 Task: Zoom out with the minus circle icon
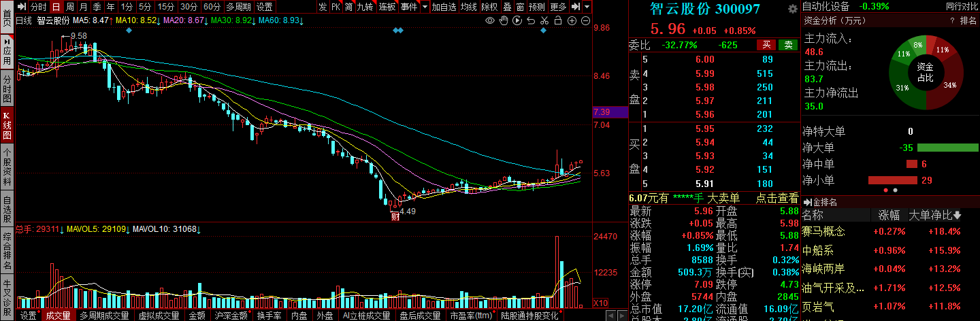pyautogui.click(x=585, y=20)
